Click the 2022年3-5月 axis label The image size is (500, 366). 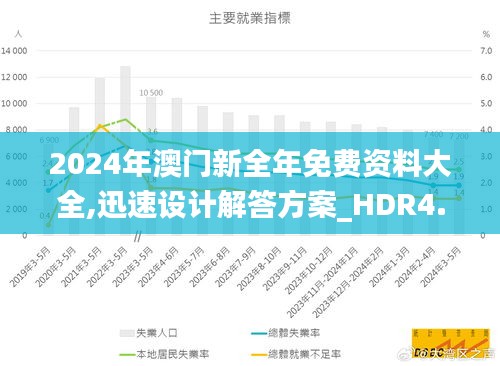click(x=107, y=267)
